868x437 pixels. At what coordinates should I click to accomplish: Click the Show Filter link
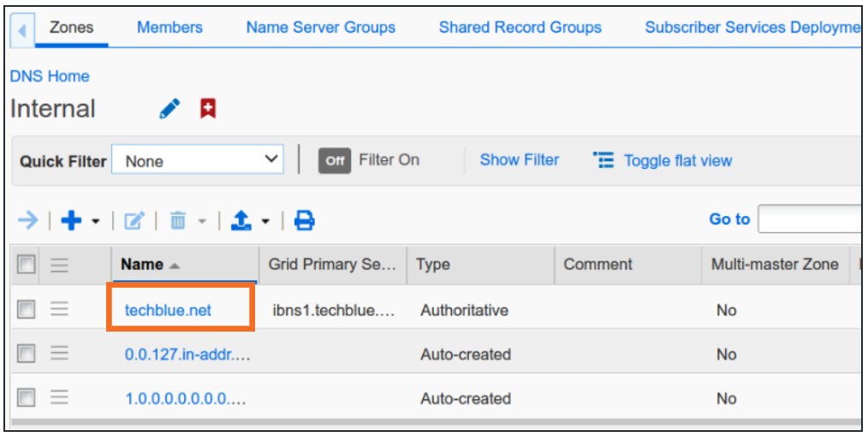(519, 160)
